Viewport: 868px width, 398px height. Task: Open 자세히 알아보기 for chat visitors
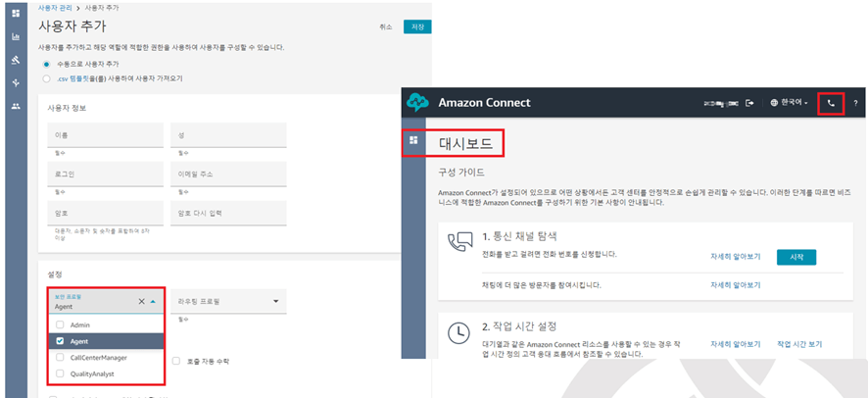click(x=735, y=285)
